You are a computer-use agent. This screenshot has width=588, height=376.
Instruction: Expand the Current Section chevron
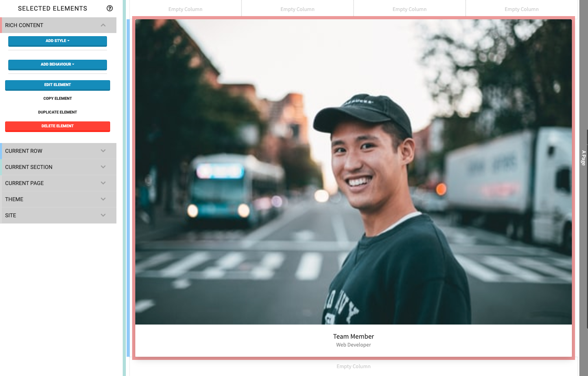(x=103, y=167)
